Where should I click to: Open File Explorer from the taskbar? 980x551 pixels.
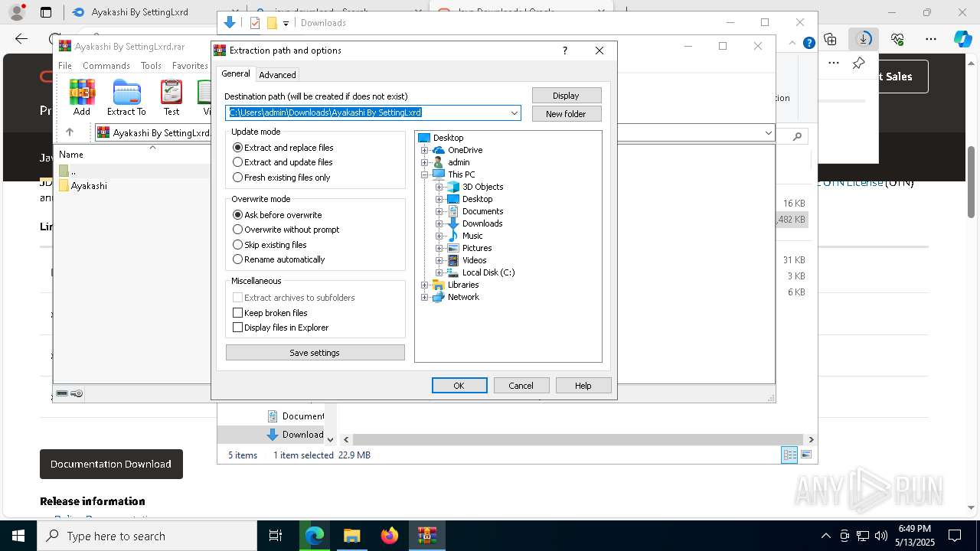pos(351,536)
